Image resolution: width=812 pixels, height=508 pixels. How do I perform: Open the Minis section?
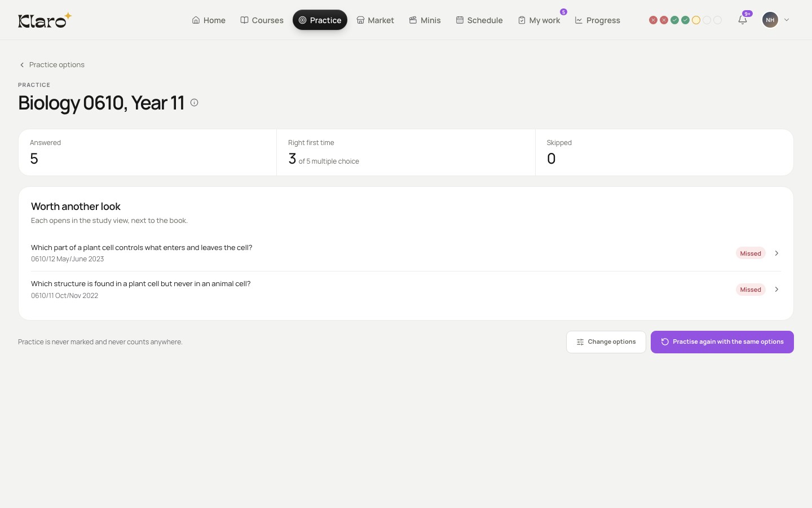[x=425, y=20]
